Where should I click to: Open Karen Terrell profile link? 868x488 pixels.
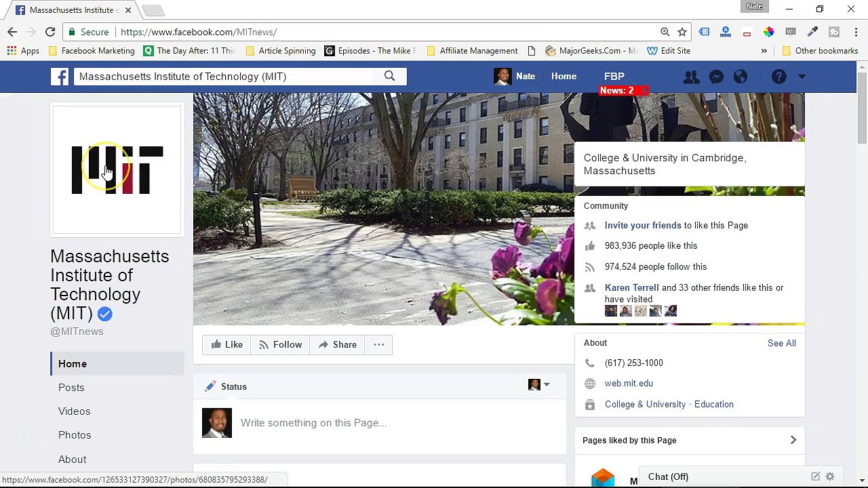coord(631,288)
